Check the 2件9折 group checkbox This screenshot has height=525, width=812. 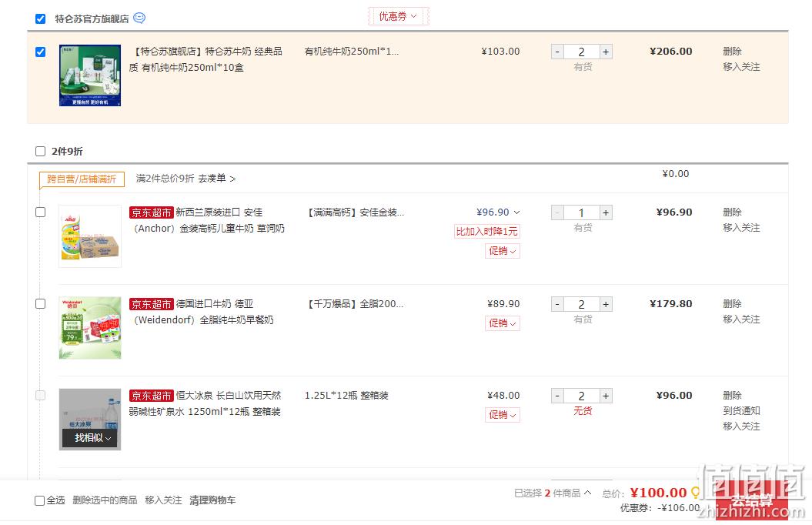tap(40, 151)
